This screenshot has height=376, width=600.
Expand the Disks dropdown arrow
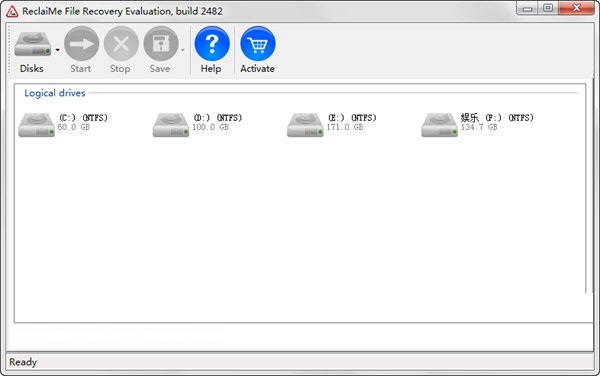point(57,50)
